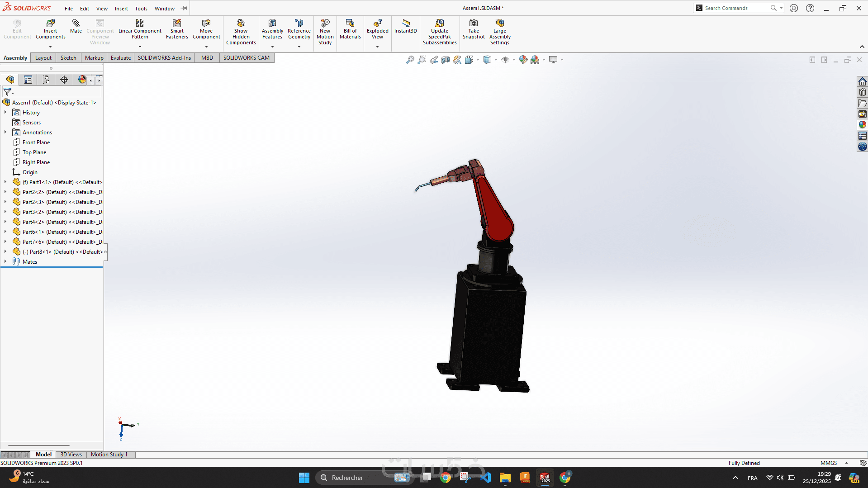Open View Orientation cube icon
The image size is (868, 488).
(x=469, y=60)
